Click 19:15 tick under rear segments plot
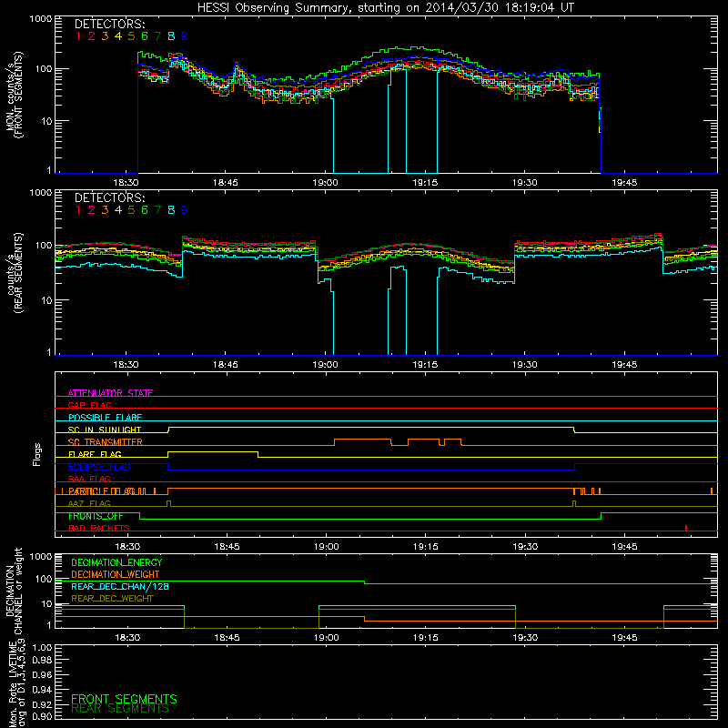This screenshot has width=728, height=728. (425, 365)
